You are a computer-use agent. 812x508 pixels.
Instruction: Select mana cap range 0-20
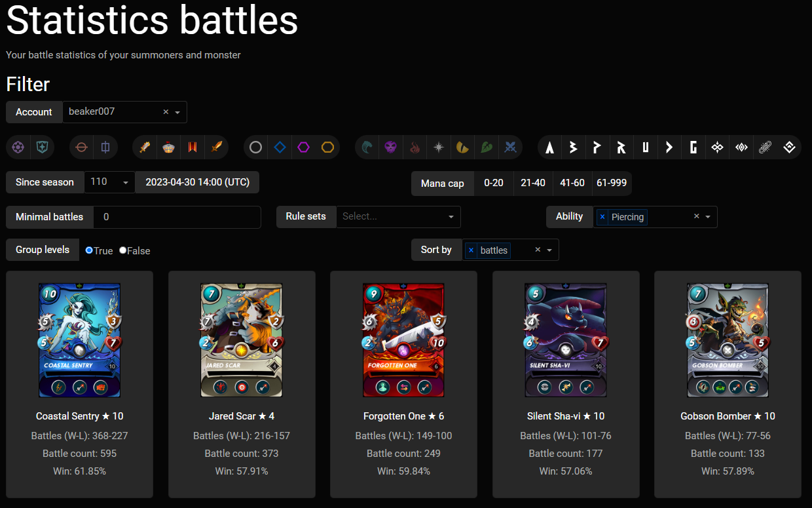(x=494, y=183)
